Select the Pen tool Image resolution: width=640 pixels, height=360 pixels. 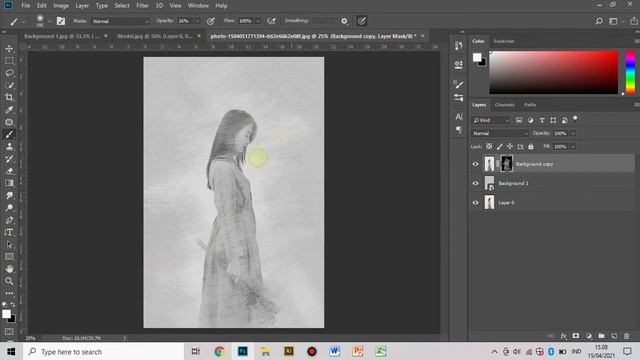point(9,220)
